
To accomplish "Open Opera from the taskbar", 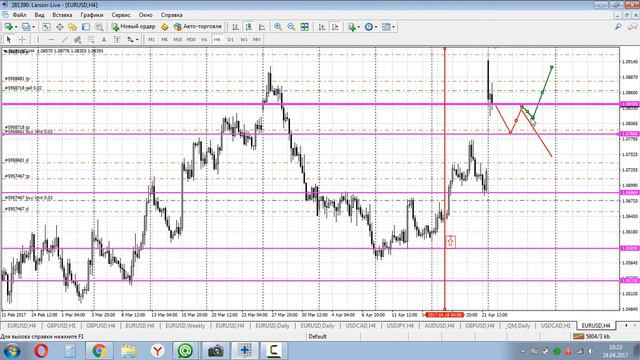I will (41, 351).
